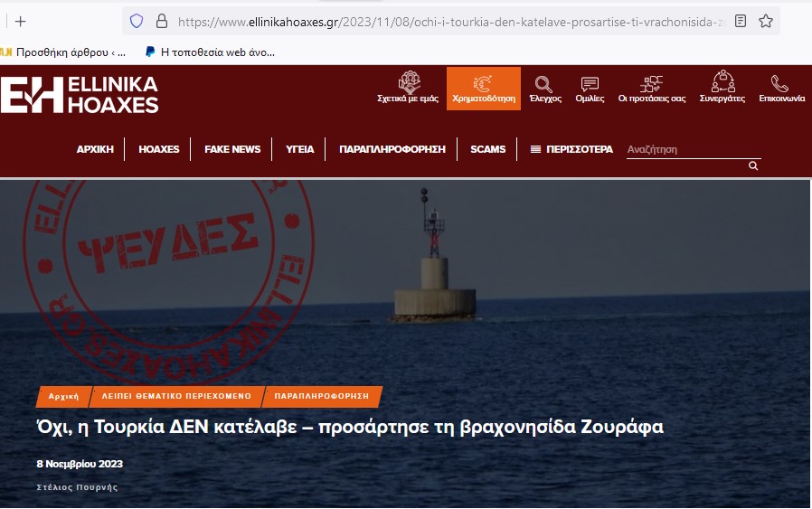Open 'Οι προτάσεις σας' icon link
The width and height of the screenshot is (812, 509).
pos(651,90)
